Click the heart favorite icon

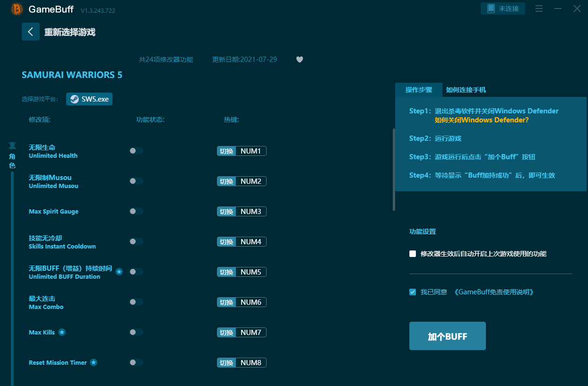(300, 60)
